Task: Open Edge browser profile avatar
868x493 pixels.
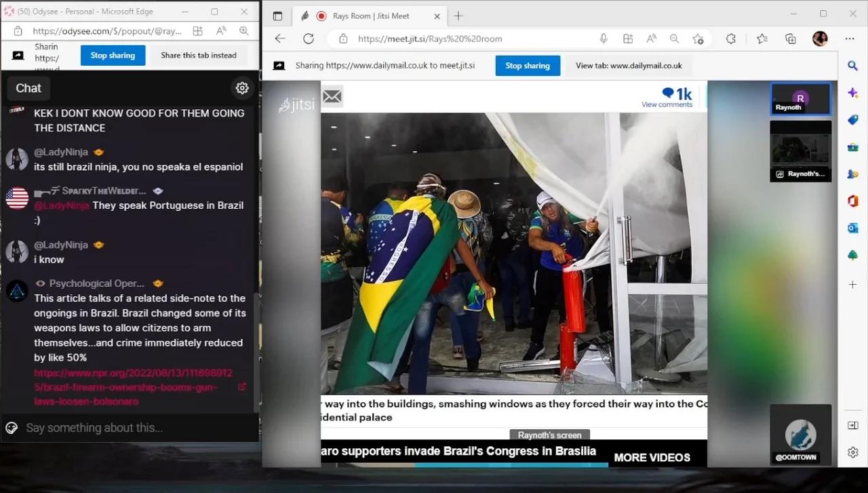Action: point(820,39)
